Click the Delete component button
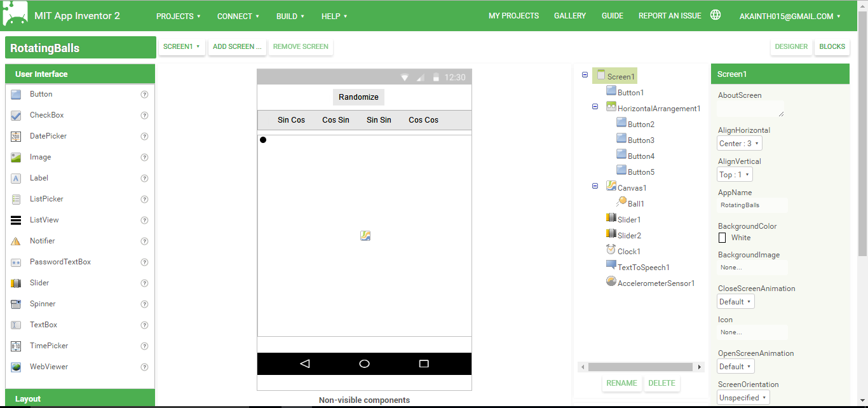The height and width of the screenshot is (408, 868). coord(661,383)
